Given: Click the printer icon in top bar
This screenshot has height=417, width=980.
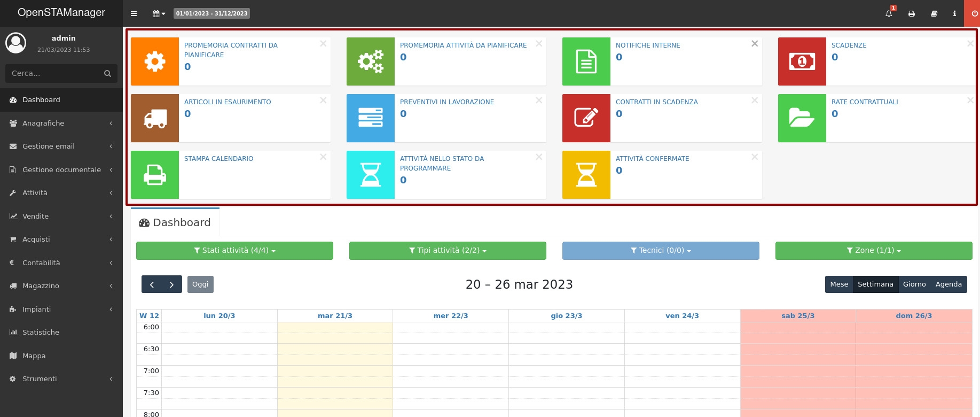Looking at the screenshot, I should [x=912, y=13].
